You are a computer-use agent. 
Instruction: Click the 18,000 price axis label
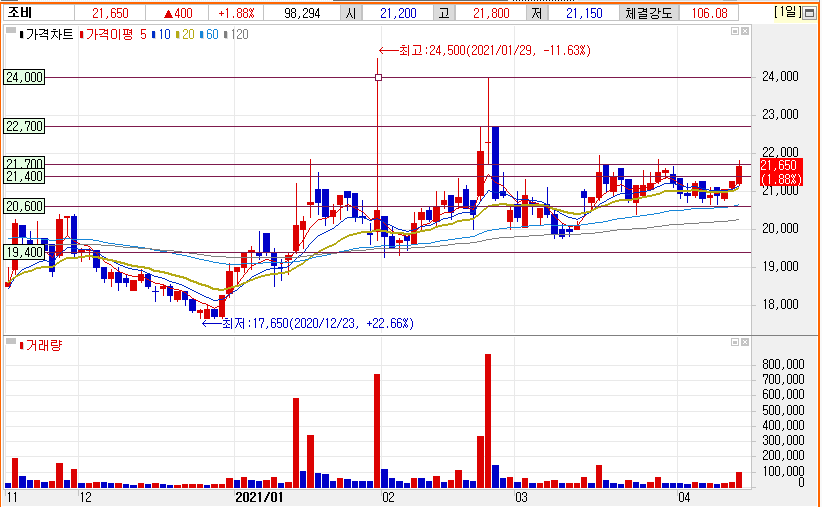(780, 305)
